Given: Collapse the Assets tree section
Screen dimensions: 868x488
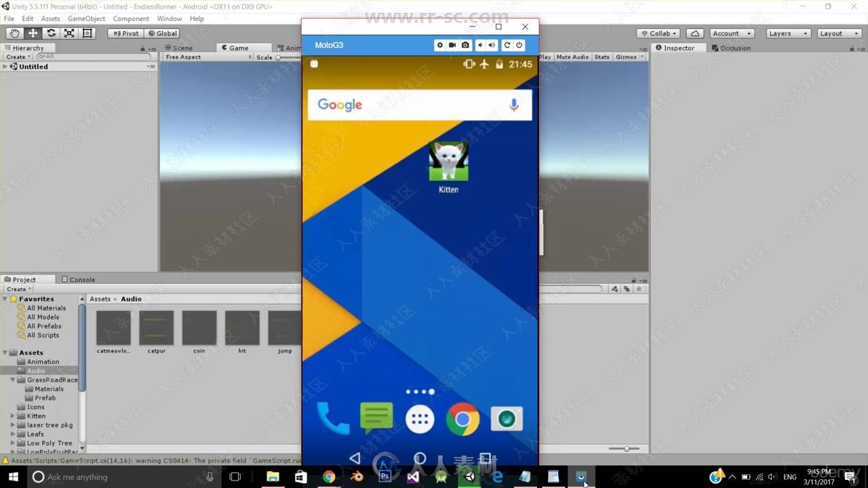Looking at the screenshot, I should (x=5, y=352).
